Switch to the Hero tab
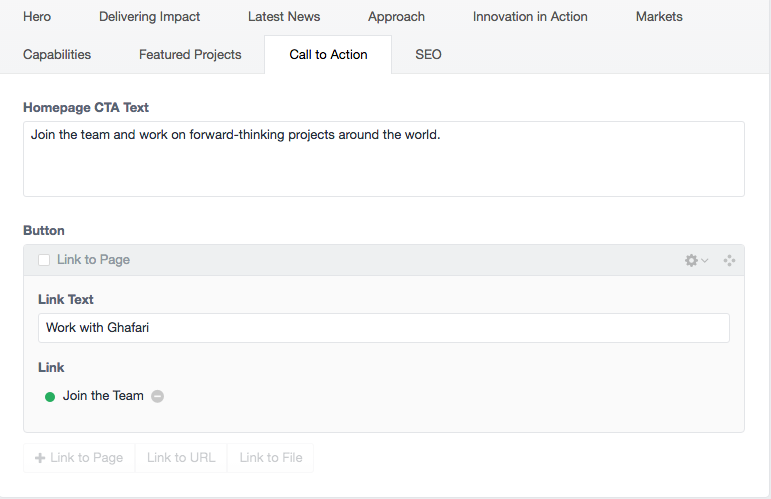Viewport: 771px width, 499px height. tap(37, 17)
